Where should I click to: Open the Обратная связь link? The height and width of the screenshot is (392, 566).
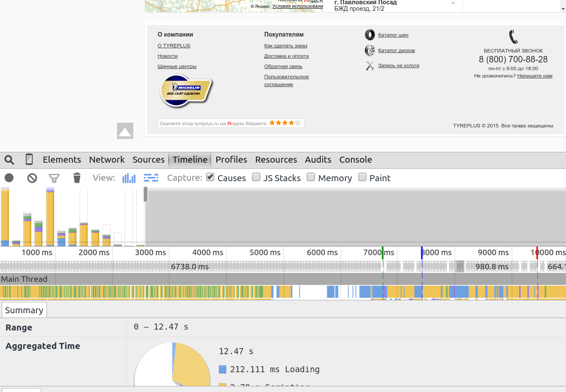click(x=283, y=66)
